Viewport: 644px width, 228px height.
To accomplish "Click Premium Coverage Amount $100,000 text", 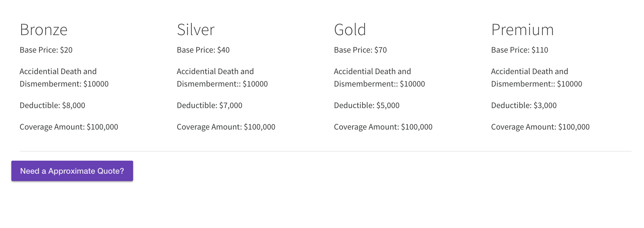I will (x=540, y=127).
